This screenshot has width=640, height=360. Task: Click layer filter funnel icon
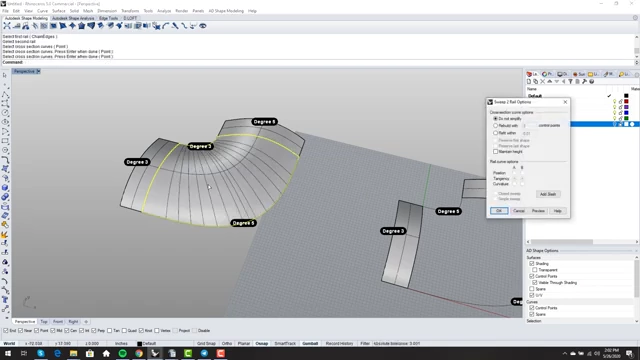pyautogui.click(x=570, y=82)
